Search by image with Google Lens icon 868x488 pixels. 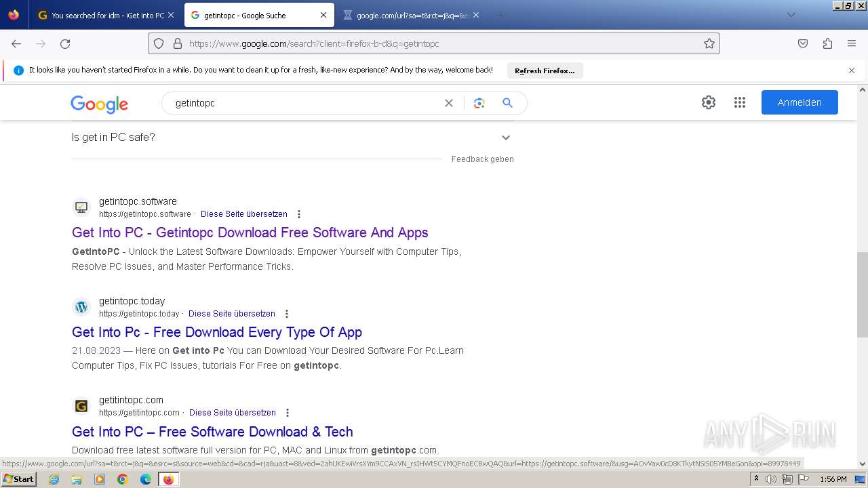click(479, 103)
